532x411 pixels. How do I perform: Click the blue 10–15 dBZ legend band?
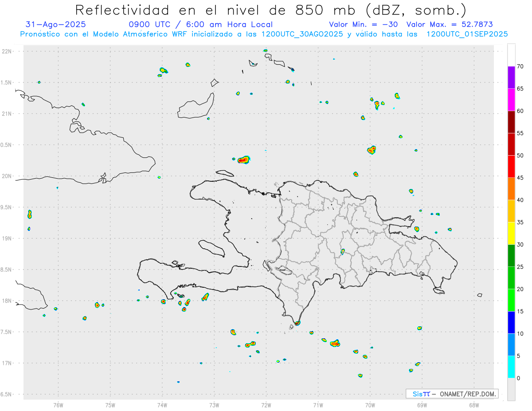pos(511,322)
